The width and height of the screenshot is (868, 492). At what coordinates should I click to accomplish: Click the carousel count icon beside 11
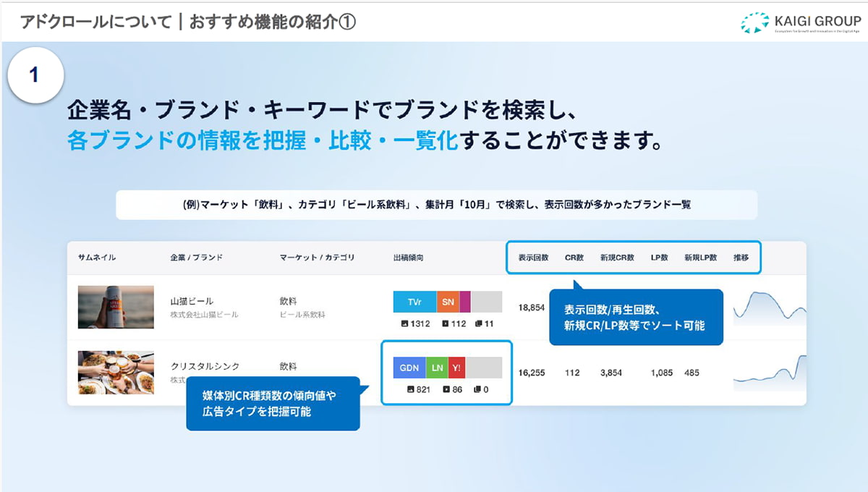coord(478,323)
